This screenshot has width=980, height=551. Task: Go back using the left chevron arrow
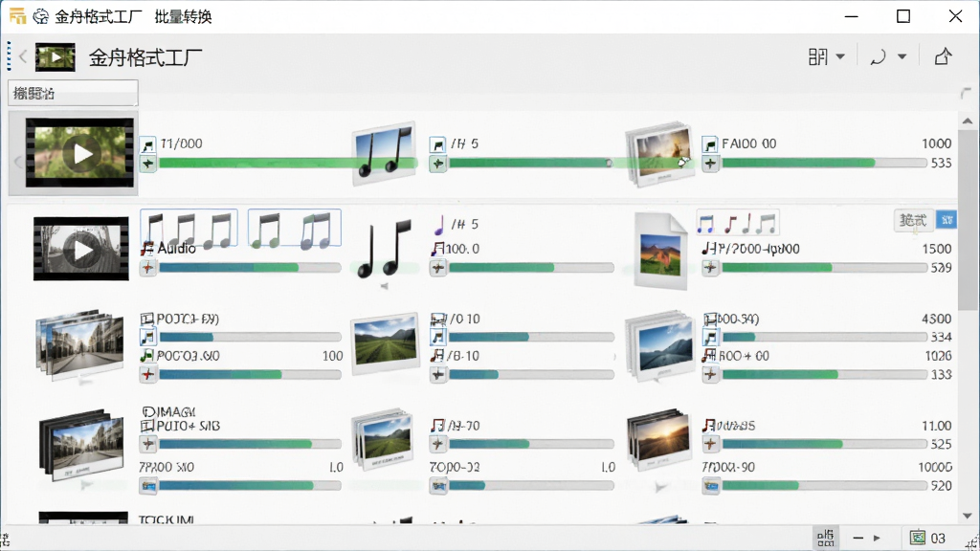click(23, 56)
